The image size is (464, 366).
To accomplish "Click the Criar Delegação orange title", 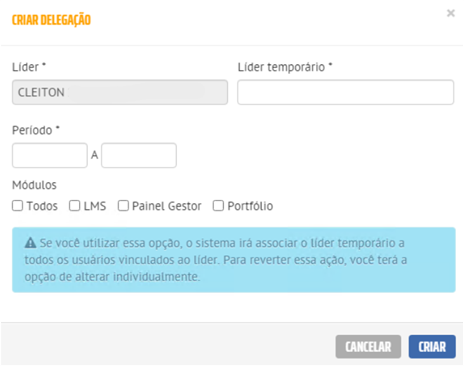I will [51, 20].
